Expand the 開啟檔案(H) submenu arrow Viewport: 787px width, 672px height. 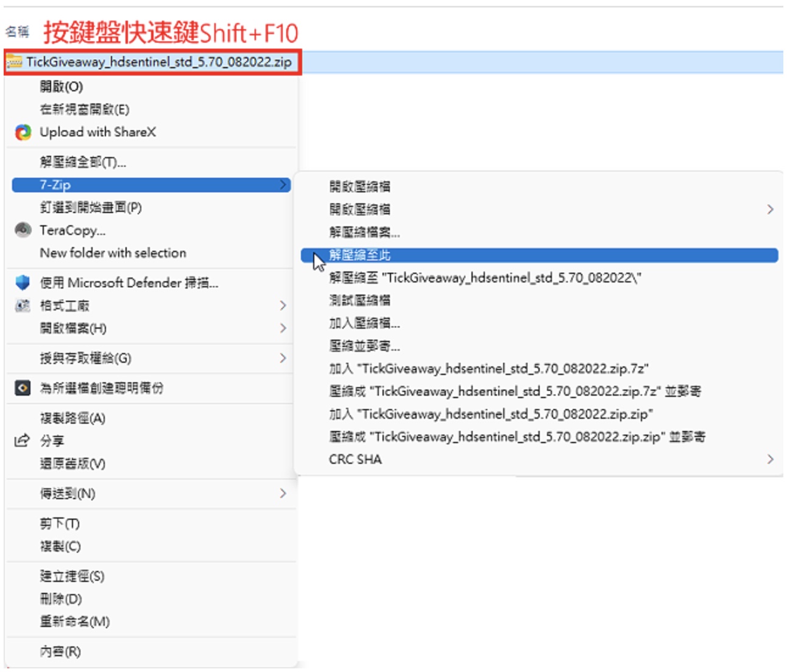click(283, 328)
